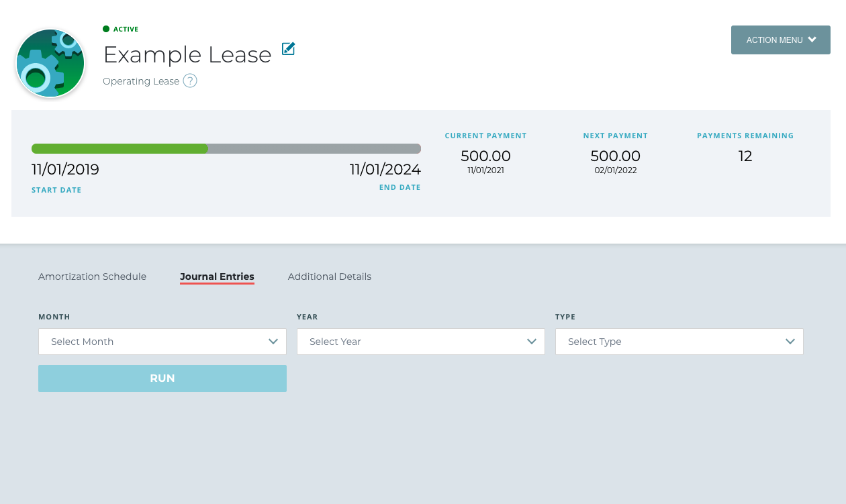The width and height of the screenshot is (846, 504).
Task: Switch to the Amortization Schedule tab
Action: tap(92, 276)
